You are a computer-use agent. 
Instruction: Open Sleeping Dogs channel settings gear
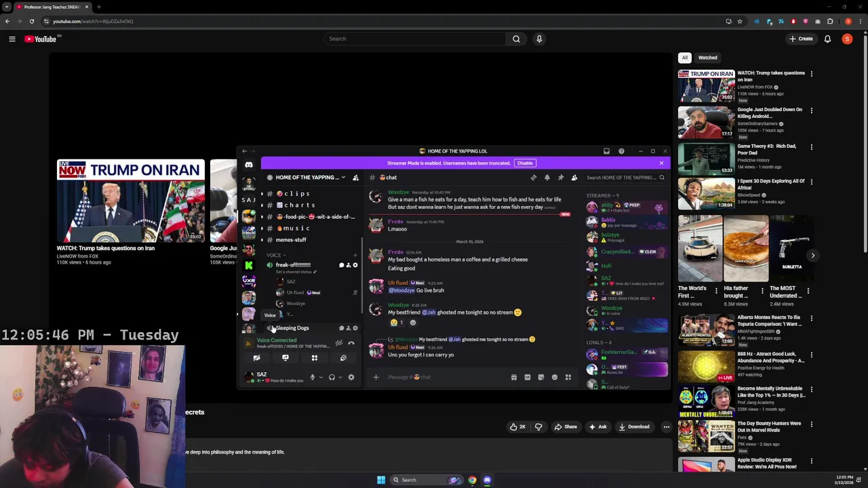[x=355, y=328]
